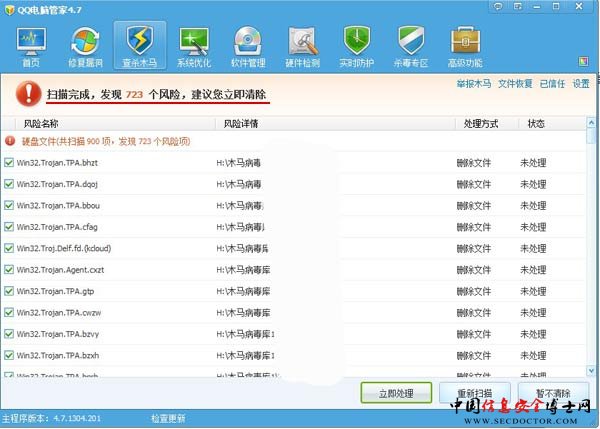
Task: Click the 723 risk count in the scan summary
Action: tap(134, 94)
